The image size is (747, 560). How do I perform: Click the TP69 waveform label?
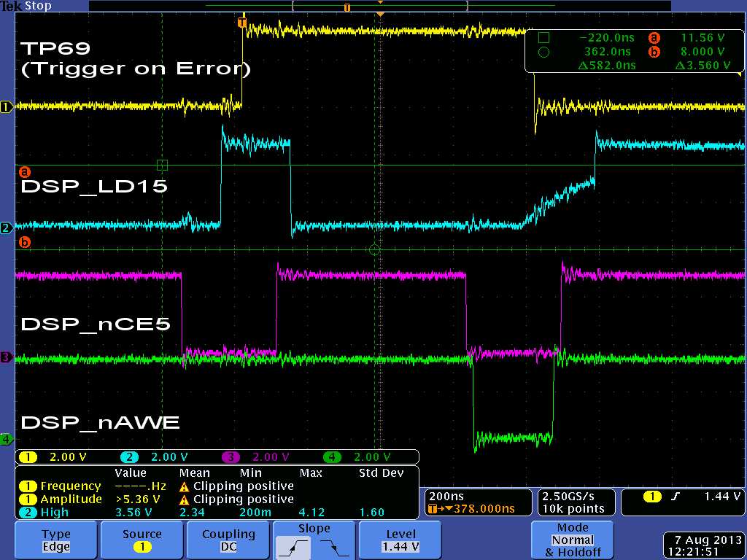coord(55,49)
